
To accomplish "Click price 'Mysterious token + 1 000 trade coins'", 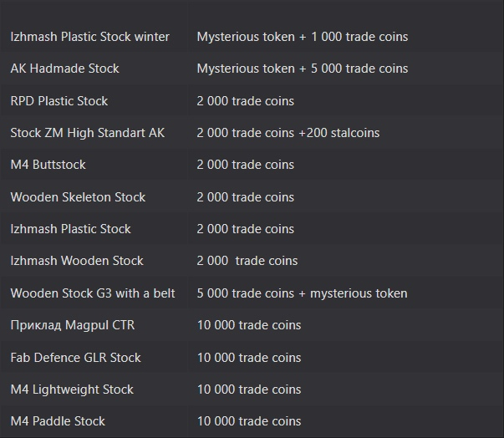I will click(x=303, y=37).
